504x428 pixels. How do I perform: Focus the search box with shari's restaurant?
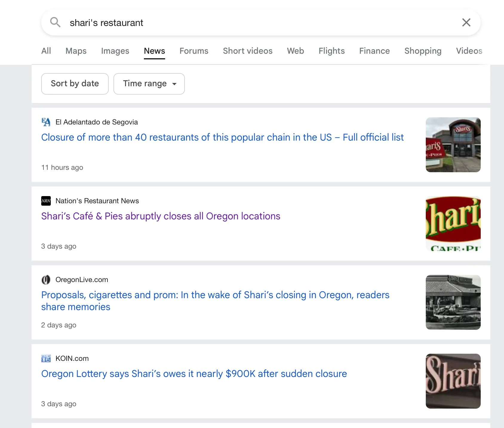tap(261, 23)
